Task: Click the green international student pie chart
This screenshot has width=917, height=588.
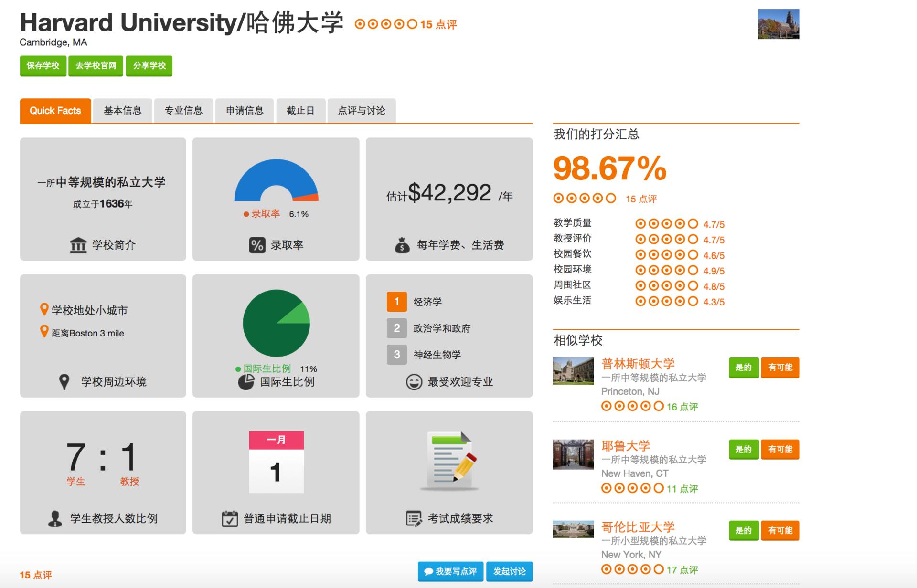Action: click(276, 323)
